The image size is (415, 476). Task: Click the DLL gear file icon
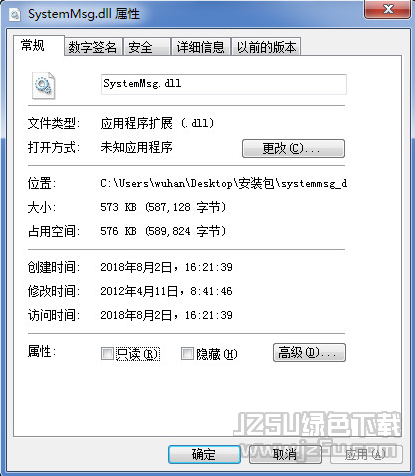click(x=43, y=86)
